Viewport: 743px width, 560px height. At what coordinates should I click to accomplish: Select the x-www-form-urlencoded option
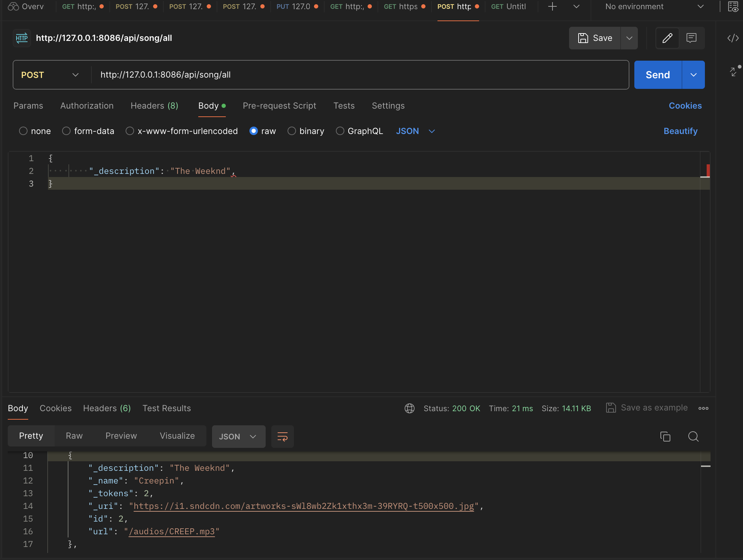[130, 131]
